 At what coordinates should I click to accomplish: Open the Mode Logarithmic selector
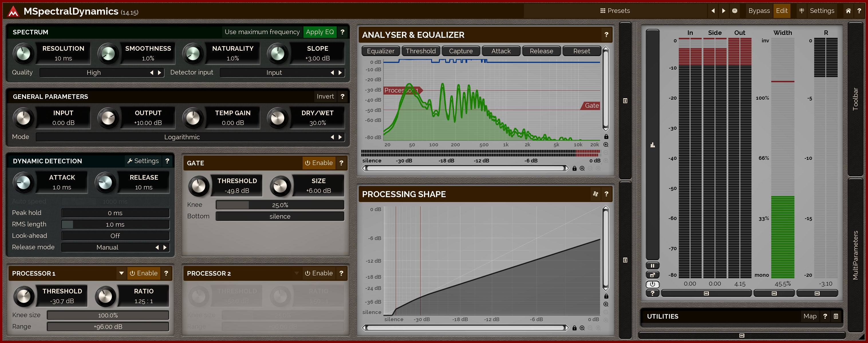(x=182, y=137)
